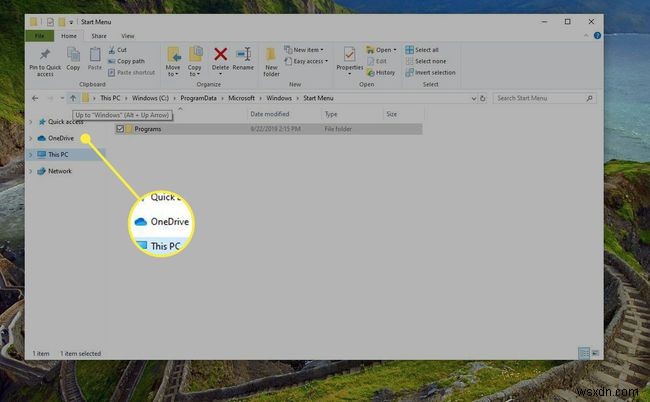Open the Copy to menu
Viewport: 650px width, 402px height.
coord(194,61)
